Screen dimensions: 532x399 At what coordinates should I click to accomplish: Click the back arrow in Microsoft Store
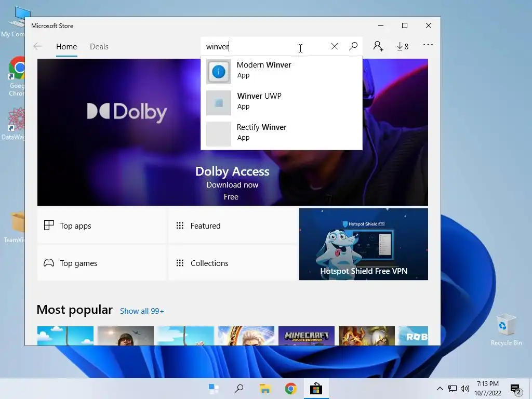coord(37,46)
